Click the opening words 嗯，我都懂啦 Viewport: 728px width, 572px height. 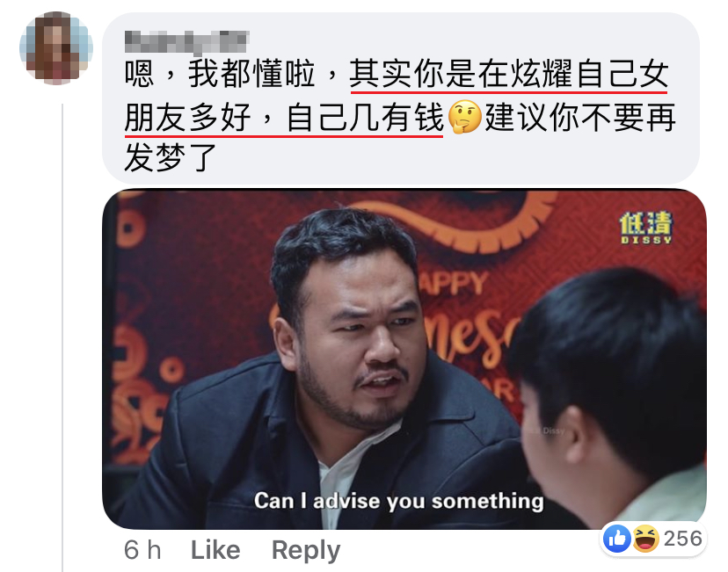(x=219, y=74)
